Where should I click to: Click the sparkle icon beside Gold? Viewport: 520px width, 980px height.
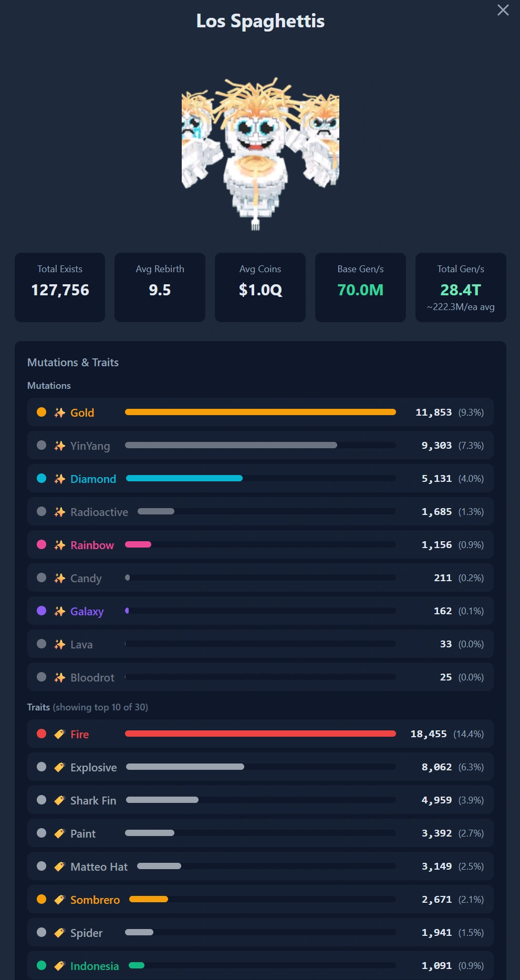[x=60, y=412]
